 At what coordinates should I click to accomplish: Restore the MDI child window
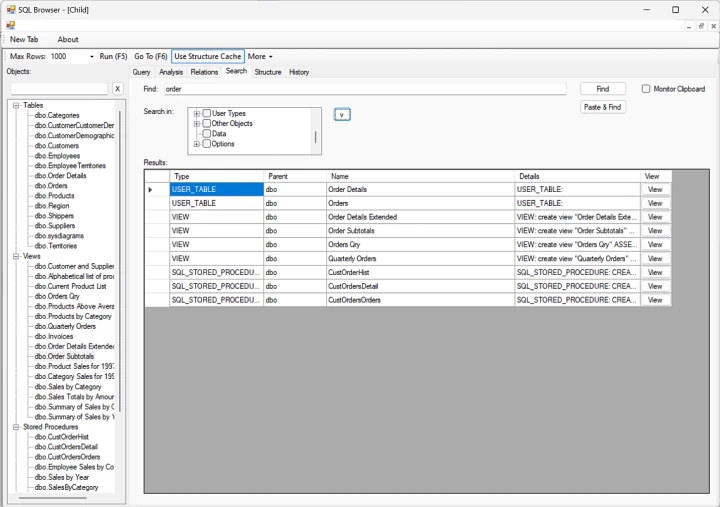click(x=701, y=26)
